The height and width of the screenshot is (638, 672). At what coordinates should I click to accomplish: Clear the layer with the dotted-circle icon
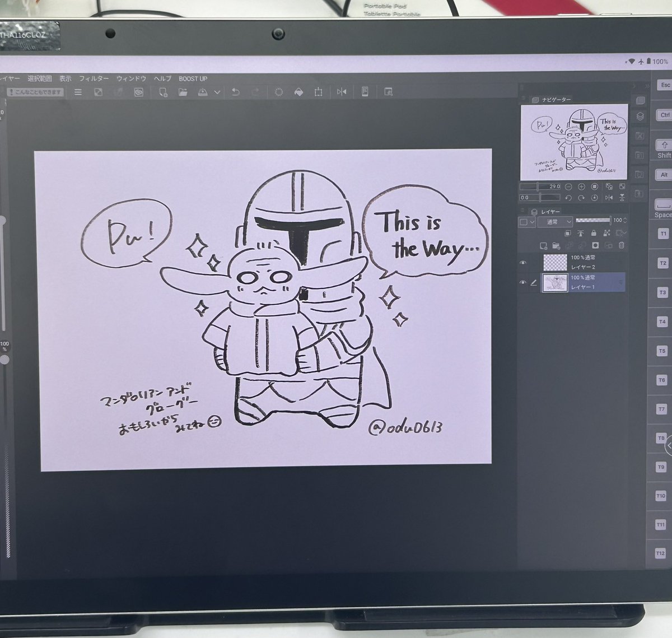pos(278,92)
